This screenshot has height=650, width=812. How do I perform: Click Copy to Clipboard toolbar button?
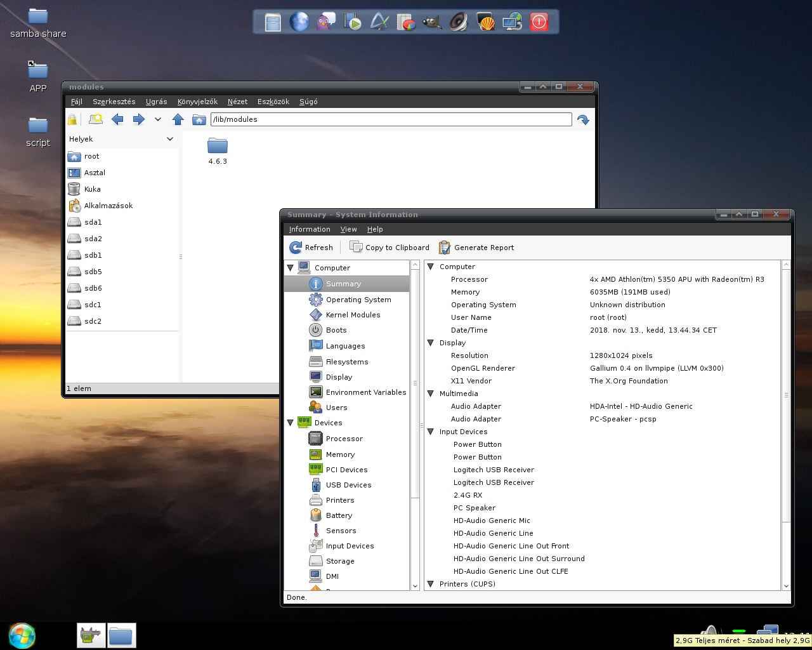(390, 248)
